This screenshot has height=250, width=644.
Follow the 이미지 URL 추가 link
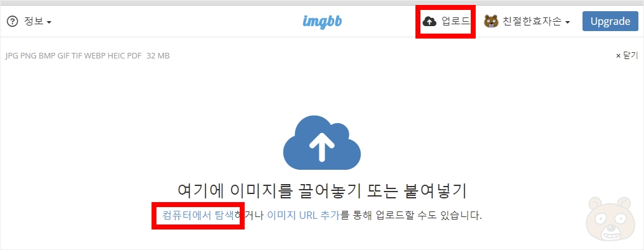[303, 215]
